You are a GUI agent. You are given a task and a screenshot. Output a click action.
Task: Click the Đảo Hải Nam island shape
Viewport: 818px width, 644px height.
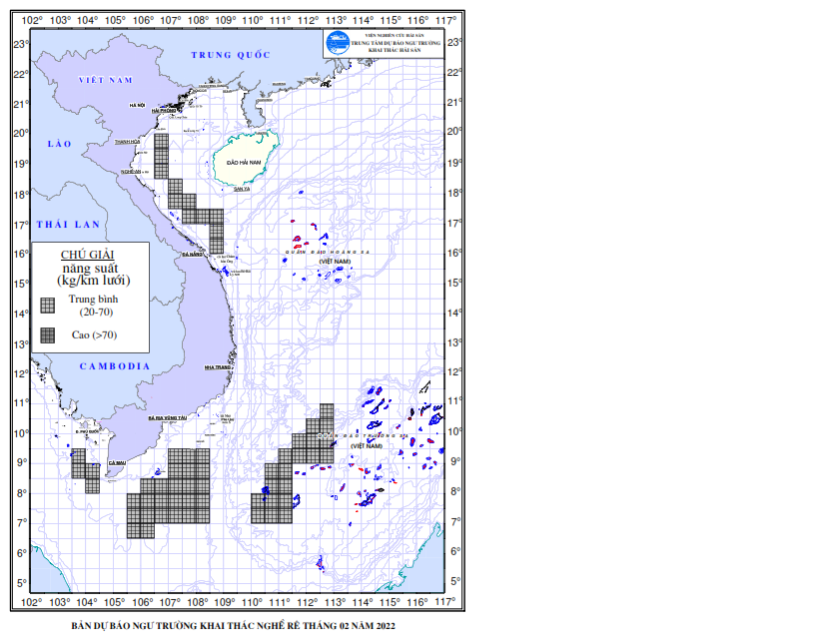pos(245,158)
